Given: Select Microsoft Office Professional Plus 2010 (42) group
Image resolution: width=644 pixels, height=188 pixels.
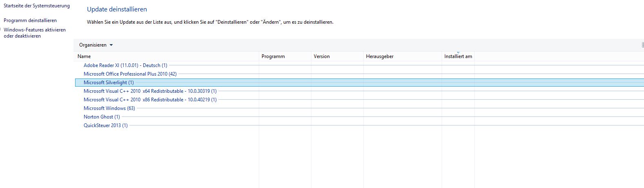Looking at the screenshot, I should coord(130,74).
